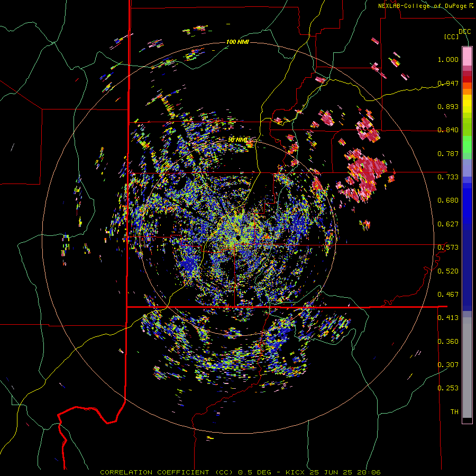The width and height of the screenshot is (476, 476).
Task: Click the TH threshold label
Action: click(x=454, y=412)
